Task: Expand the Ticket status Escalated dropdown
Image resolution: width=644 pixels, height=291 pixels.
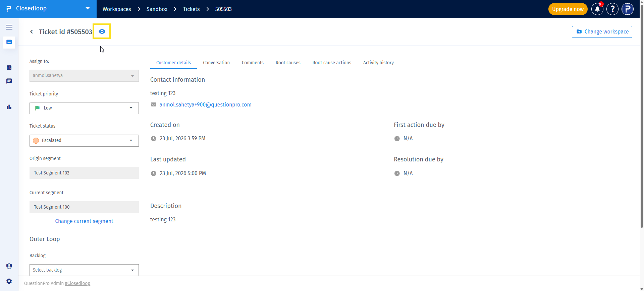Action: [x=84, y=141]
